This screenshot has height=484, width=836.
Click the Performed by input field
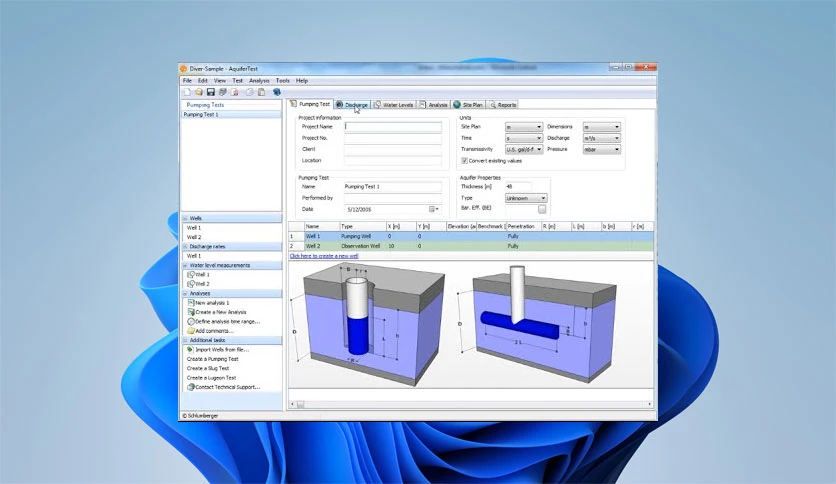393,198
